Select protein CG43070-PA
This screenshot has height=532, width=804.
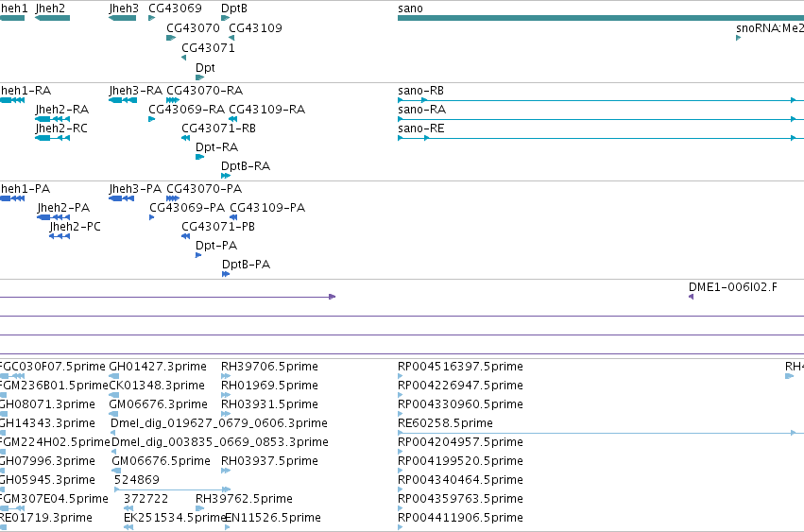click(x=204, y=189)
